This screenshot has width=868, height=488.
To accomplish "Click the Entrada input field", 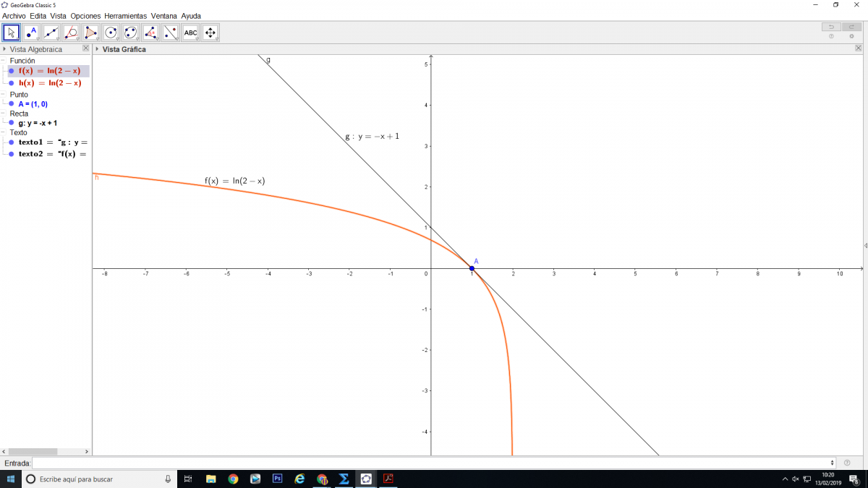I will pyautogui.click(x=433, y=463).
